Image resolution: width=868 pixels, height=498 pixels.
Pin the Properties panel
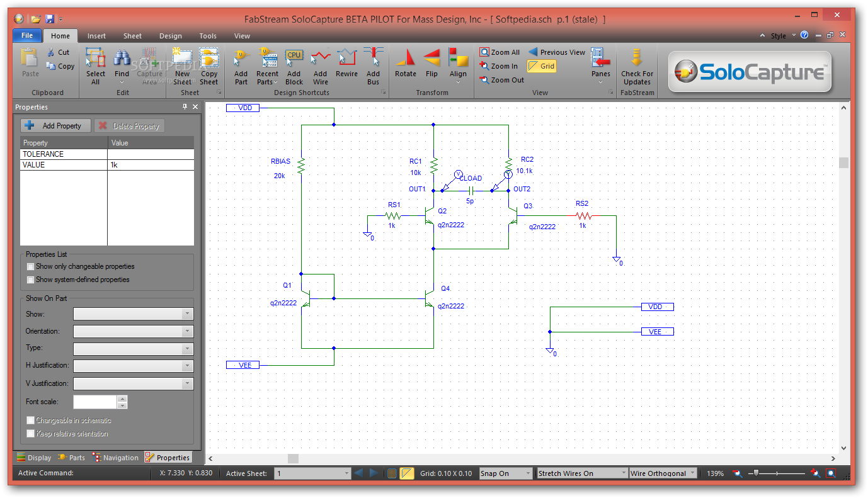[x=185, y=107]
